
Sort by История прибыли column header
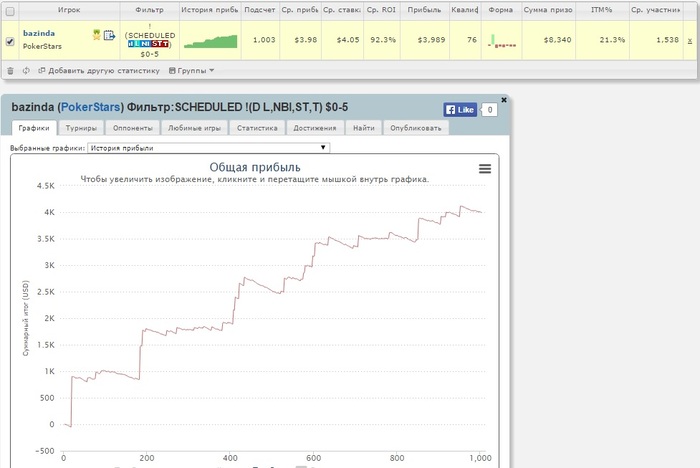click(x=210, y=10)
